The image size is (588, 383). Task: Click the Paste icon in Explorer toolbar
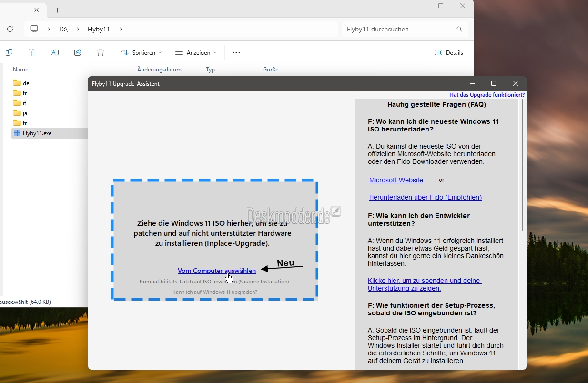(31, 52)
